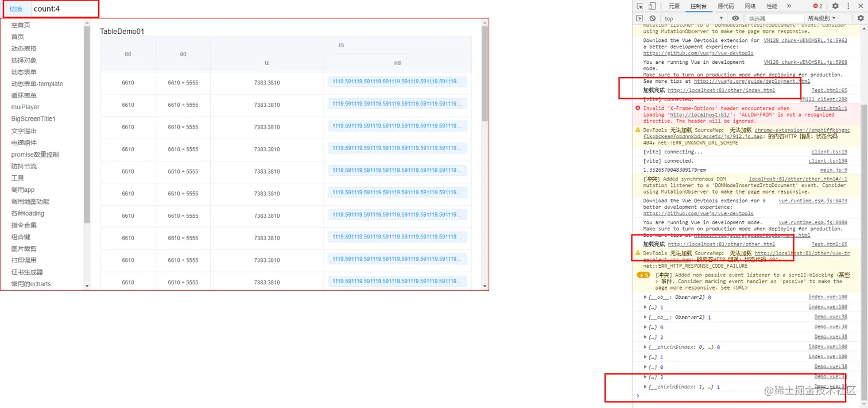
Task: Select 动态表格 in the sidebar
Action: click(x=24, y=48)
